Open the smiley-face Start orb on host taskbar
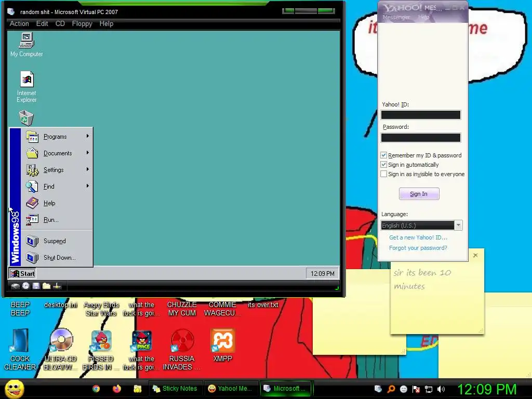The height and width of the screenshot is (399, 532). tap(15, 389)
